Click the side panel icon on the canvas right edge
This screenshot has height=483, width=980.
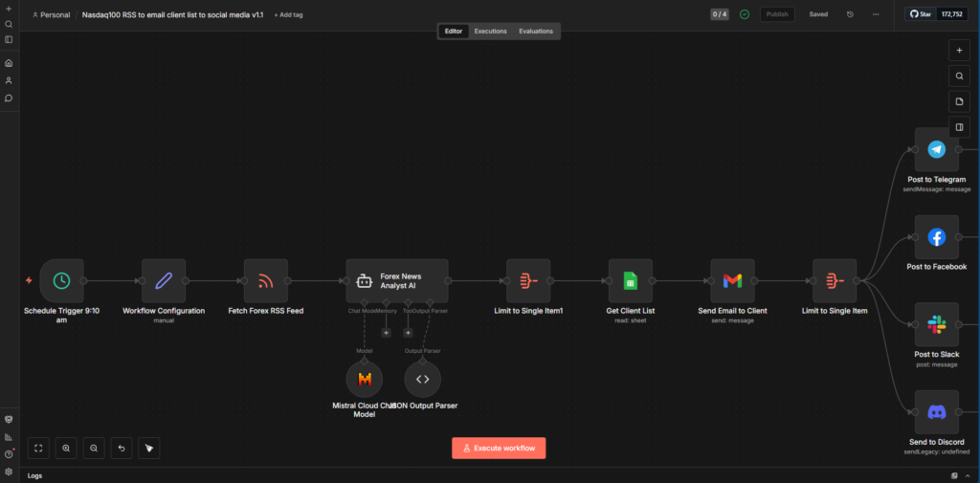pos(959,127)
